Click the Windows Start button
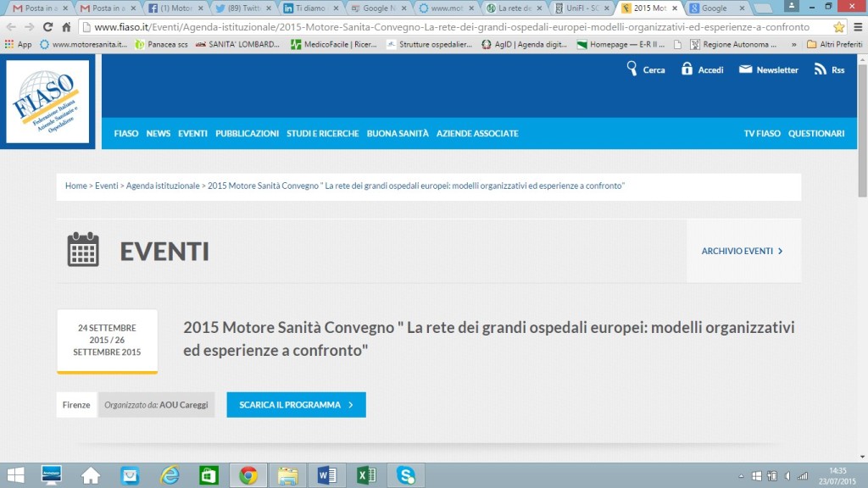The height and width of the screenshot is (488, 868). (x=15, y=475)
